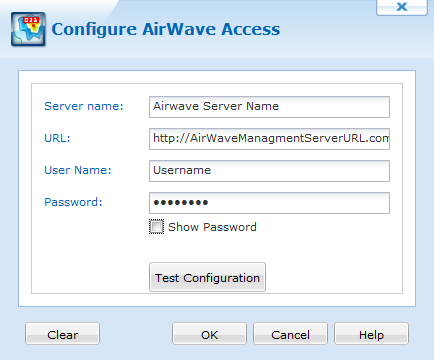Click the Server name: label
Viewport: 434px width, 360px height.
click(84, 106)
